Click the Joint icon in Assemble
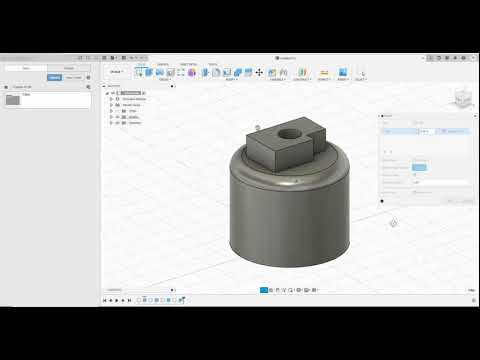The image size is (480, 360). point(283,72)
